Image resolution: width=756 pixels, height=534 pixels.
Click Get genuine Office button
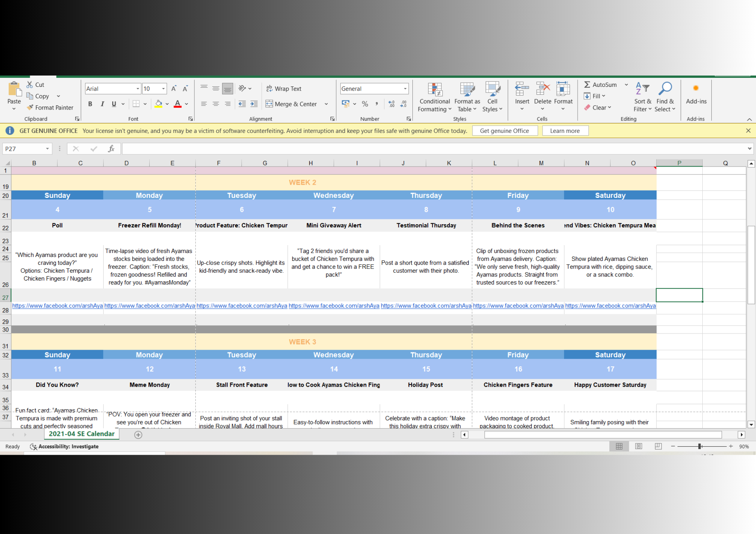[505, 131]
